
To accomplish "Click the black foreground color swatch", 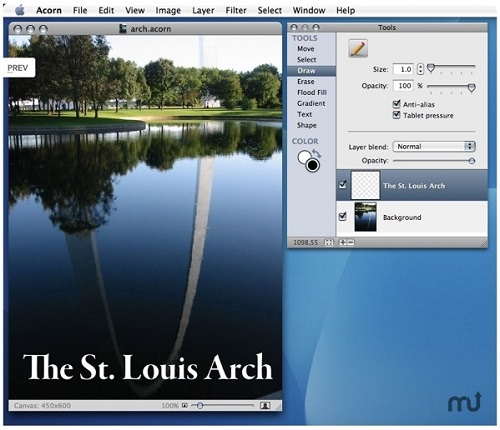I will click(313, 165).
